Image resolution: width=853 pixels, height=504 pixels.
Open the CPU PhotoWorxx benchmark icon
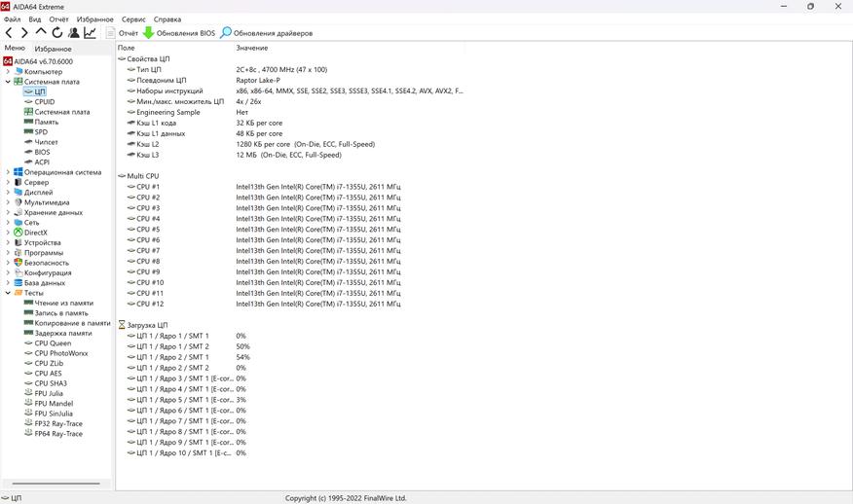point(29,353)
